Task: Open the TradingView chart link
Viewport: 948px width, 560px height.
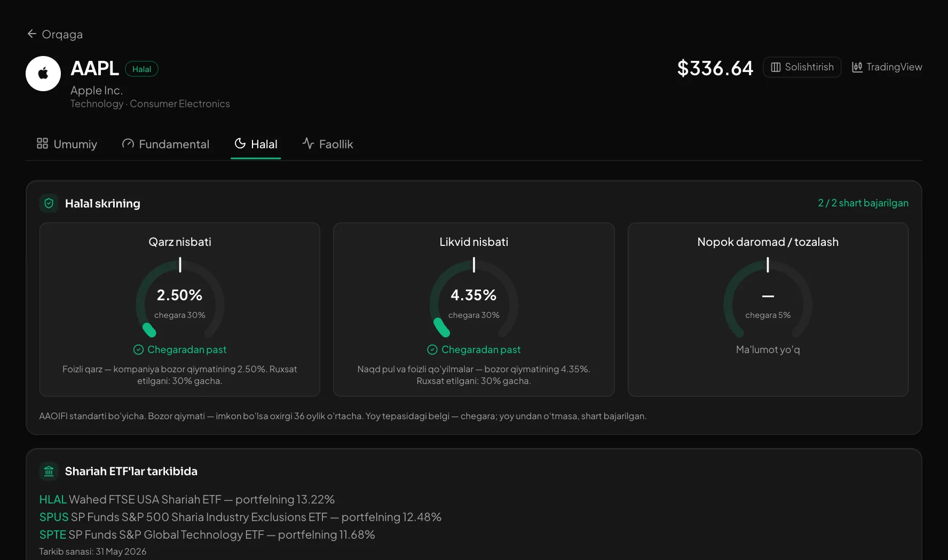Action: 887,67
